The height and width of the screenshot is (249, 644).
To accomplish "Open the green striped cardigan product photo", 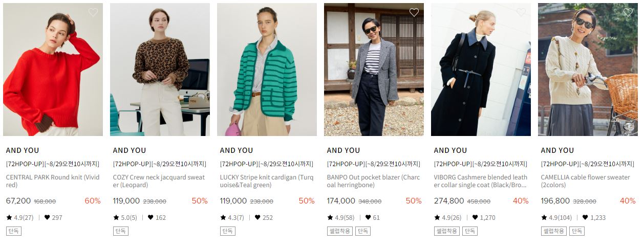I will pyautogui.click(x=267, y=70).
